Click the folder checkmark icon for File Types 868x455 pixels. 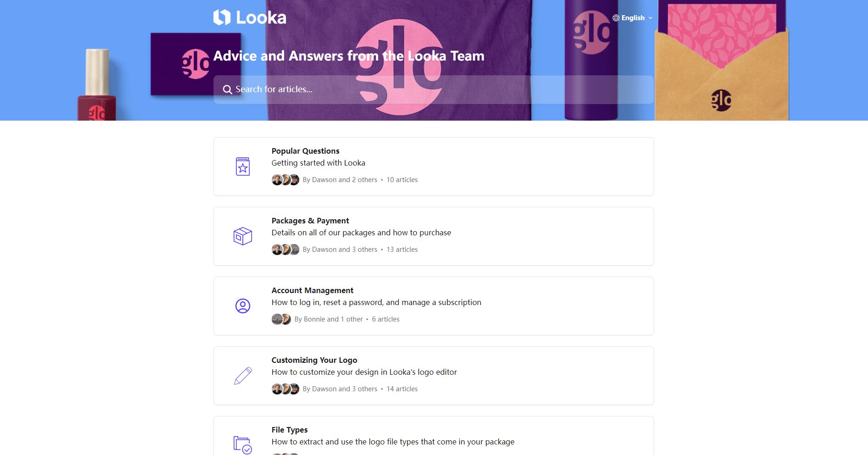[243, 445]
